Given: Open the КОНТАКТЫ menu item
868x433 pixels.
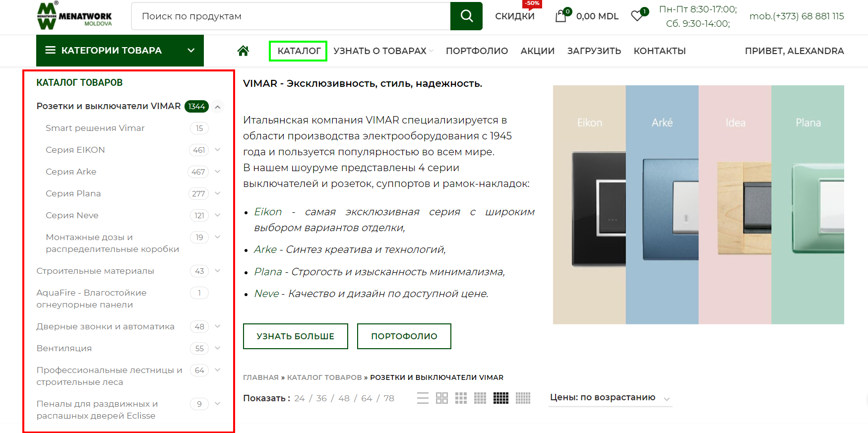Looking at the screenshot, I should tap(660, 51).
